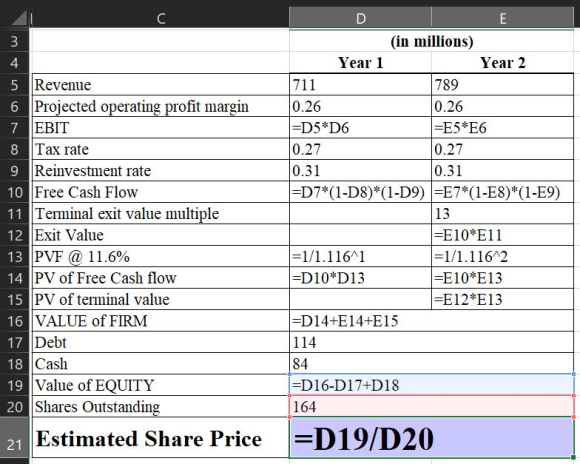Click the Revenue Year 1 cell 711
This screenshot has height=464, width=580.
360,85
